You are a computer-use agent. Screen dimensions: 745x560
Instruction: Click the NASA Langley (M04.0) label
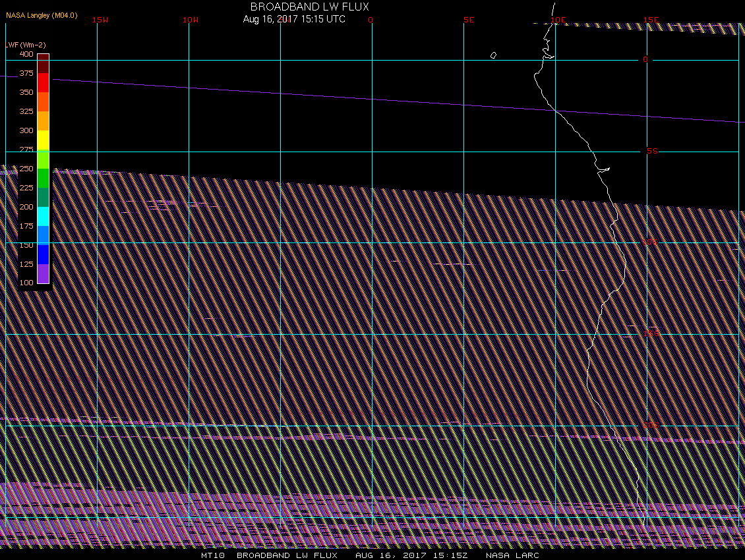[42, 14]
